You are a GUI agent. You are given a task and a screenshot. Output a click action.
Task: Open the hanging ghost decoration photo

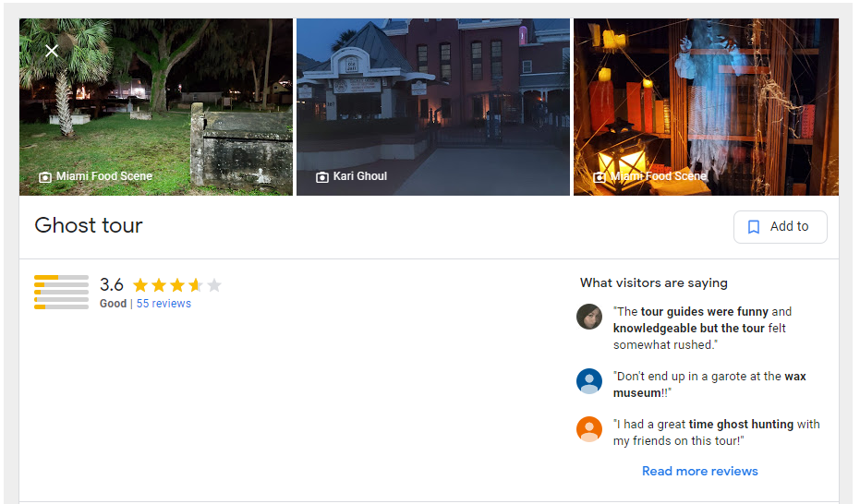(706, 107)
